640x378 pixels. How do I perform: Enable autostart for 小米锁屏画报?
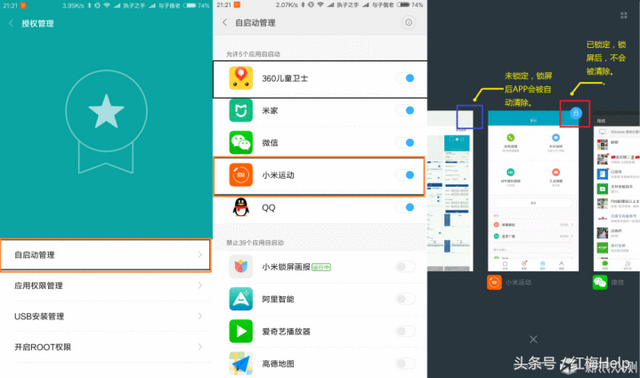pos(405,267)
